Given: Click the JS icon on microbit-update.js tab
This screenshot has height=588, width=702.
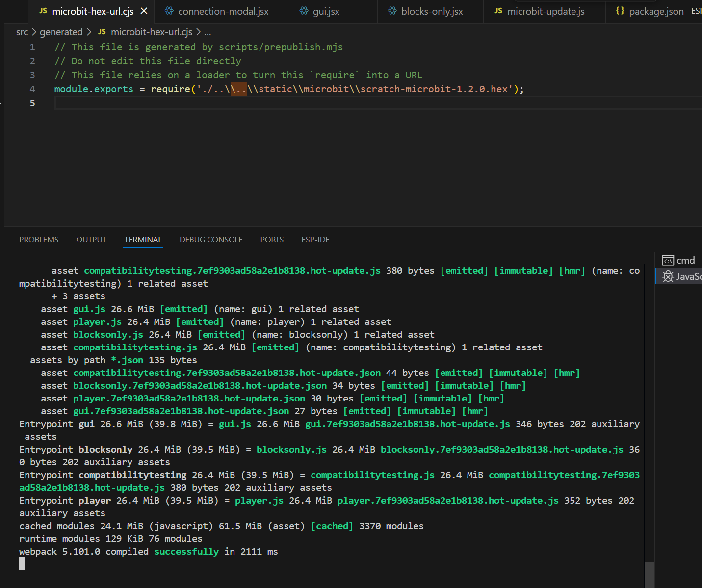Looking at the screenshot, I should point(498,11).
